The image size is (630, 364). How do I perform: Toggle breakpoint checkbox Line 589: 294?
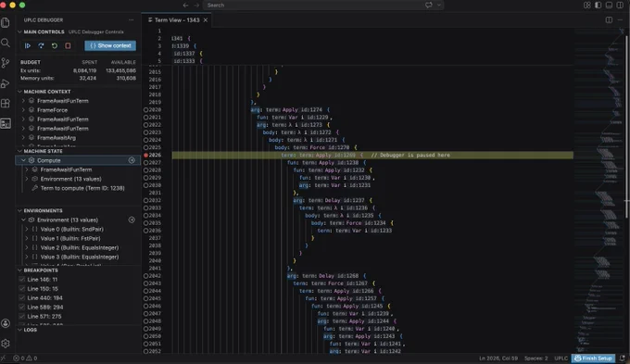(x=22, y=307)
